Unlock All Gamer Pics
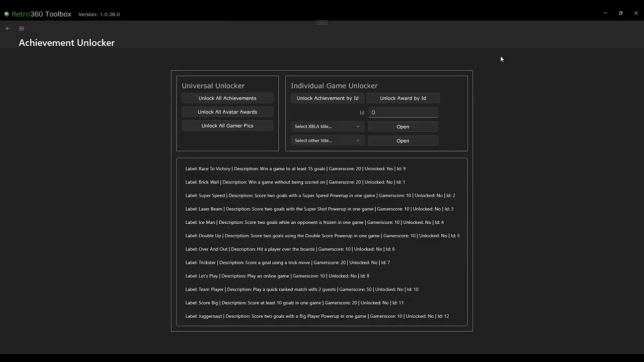Image resolution: width=644 pixels, height=362 pixels. 227,126
